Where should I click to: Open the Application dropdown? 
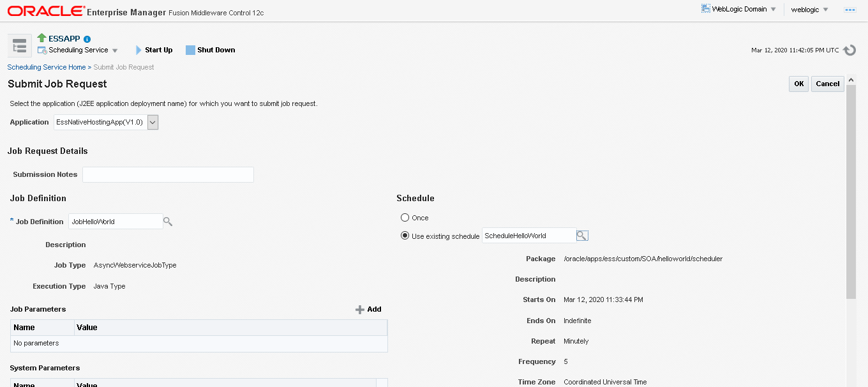click(x=152, y=121)
